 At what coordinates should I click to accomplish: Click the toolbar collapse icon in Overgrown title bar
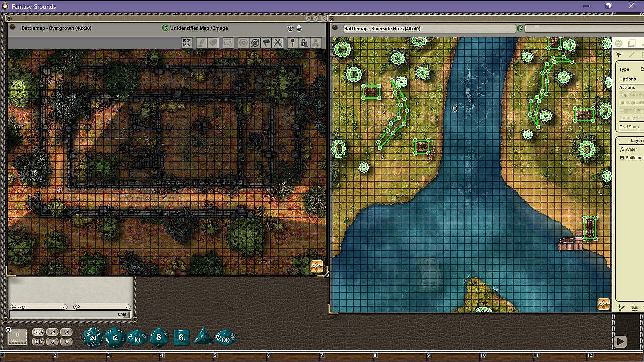point(290,28)
